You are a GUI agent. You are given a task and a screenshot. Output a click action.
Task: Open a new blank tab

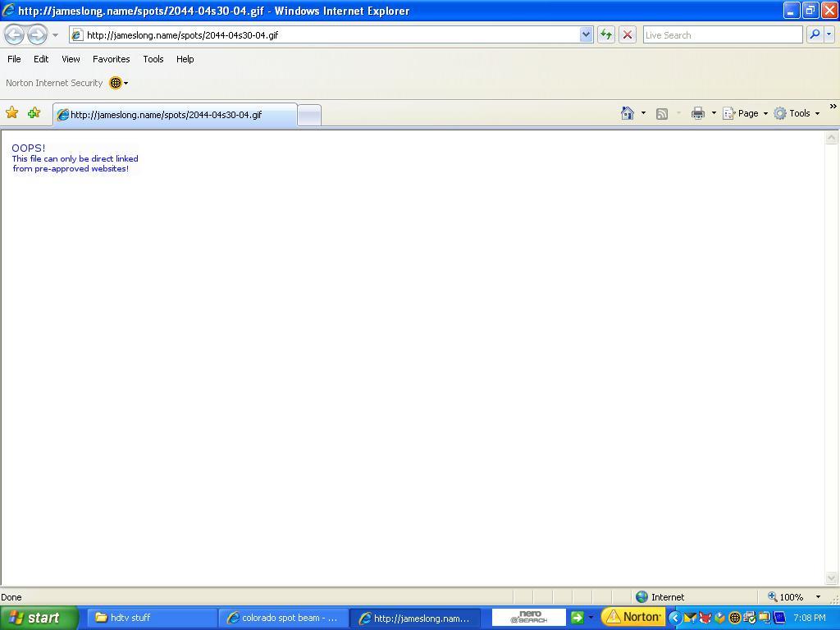[309, 116]
